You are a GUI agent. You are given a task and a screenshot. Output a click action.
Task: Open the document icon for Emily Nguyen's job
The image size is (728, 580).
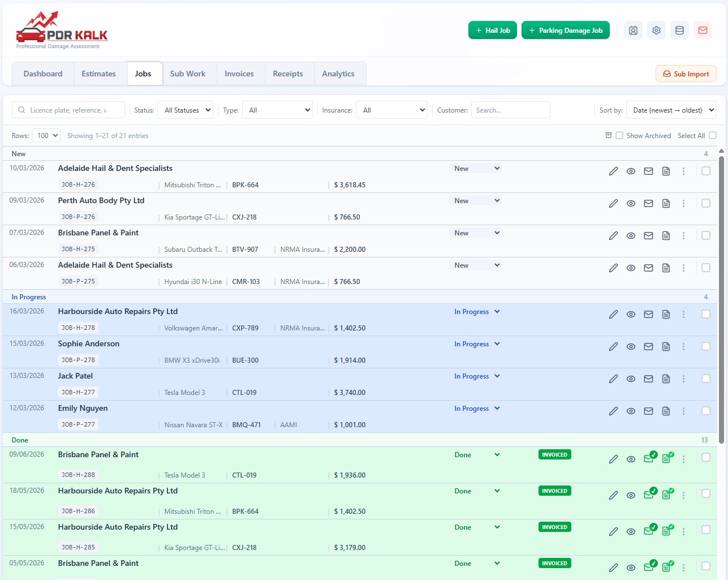(666, 411)
